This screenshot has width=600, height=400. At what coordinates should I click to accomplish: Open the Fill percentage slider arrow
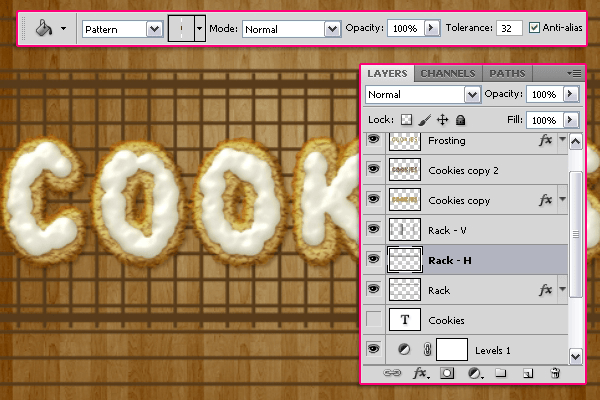pyautogui.click(x=570, y=120)
